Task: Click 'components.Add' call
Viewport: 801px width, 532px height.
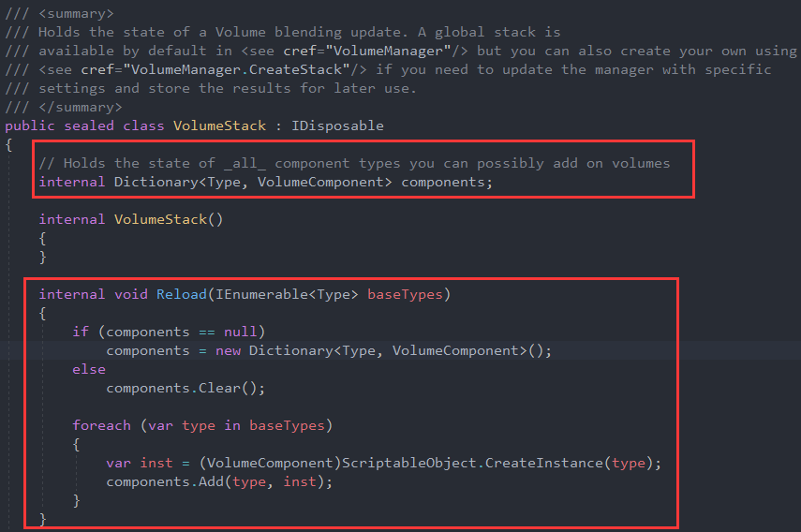Action: click(x=165, y=482)
